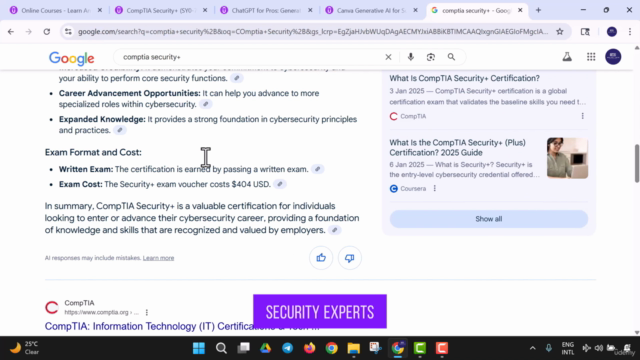This screenshot has height=360, width=640.
Task: Select the comptia security+ Google tab
Action: coord(476,10)
